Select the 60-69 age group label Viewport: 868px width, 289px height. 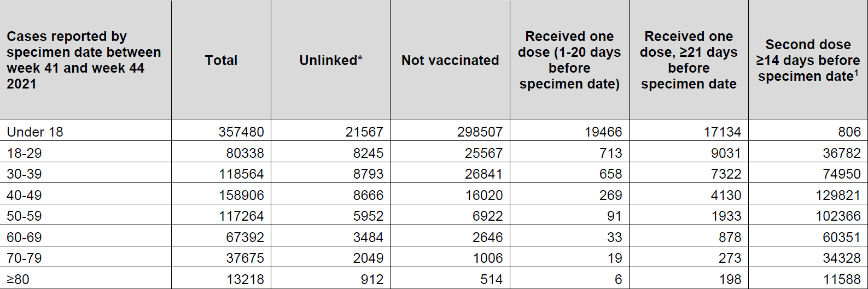point(24,237)
